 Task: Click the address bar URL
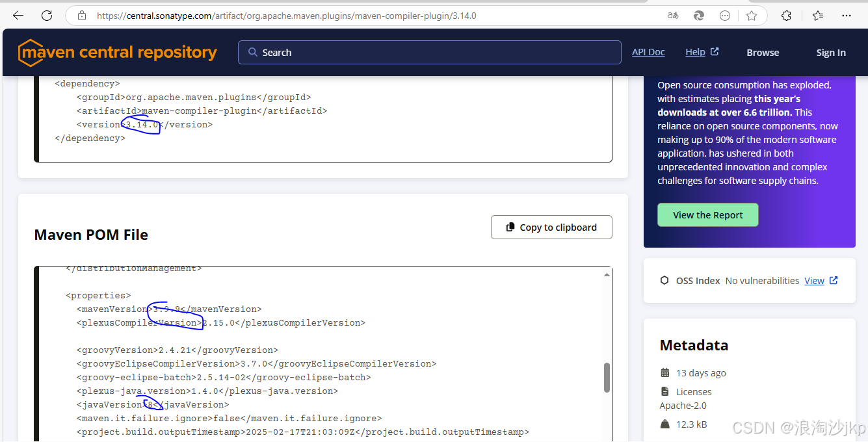pyautogui.click(x=287, y=16)
